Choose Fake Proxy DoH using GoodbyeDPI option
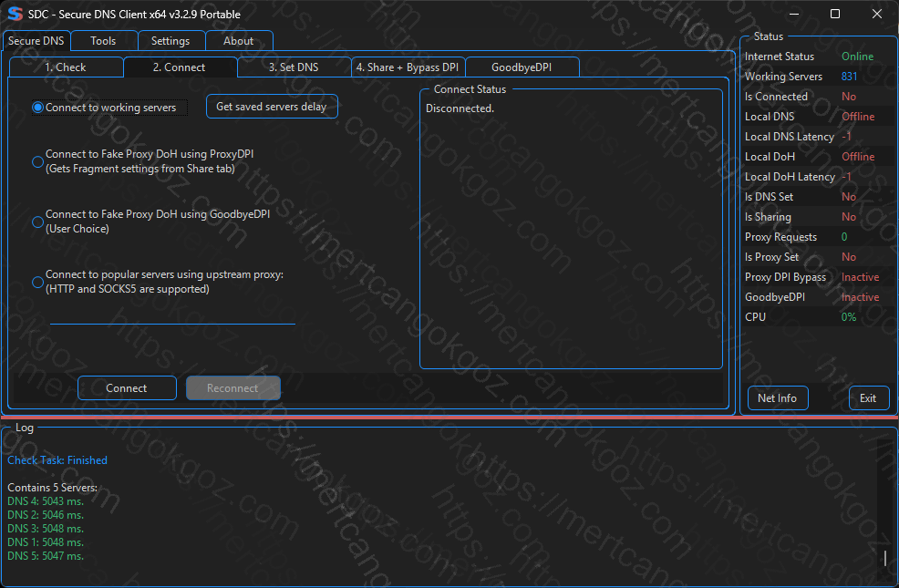 coord(38,222)
